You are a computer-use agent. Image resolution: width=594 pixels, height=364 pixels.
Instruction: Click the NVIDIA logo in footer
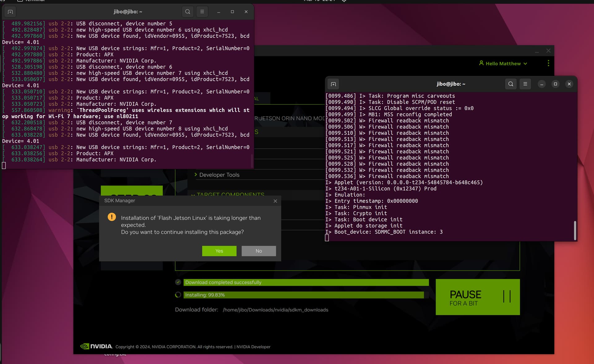click(96, 346)
